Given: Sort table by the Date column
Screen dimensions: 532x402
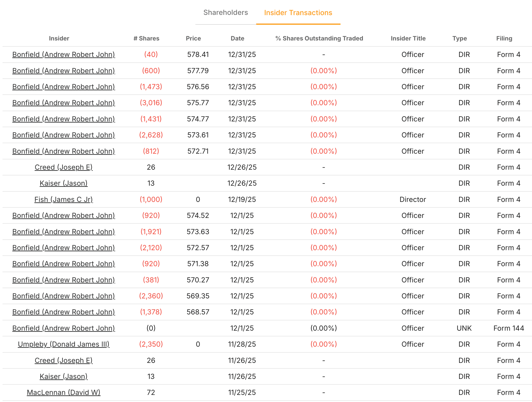Looking at the screenshot, I should pos(237,38).
